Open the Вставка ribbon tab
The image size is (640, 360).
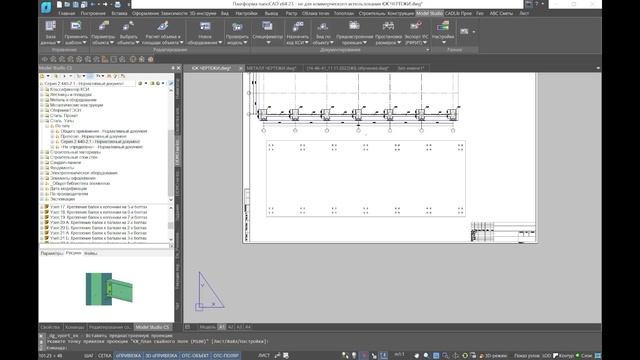[119, 13]
